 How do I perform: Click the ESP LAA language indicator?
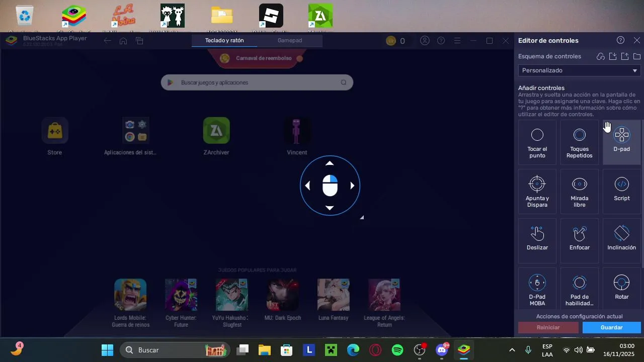pos(547,350)
